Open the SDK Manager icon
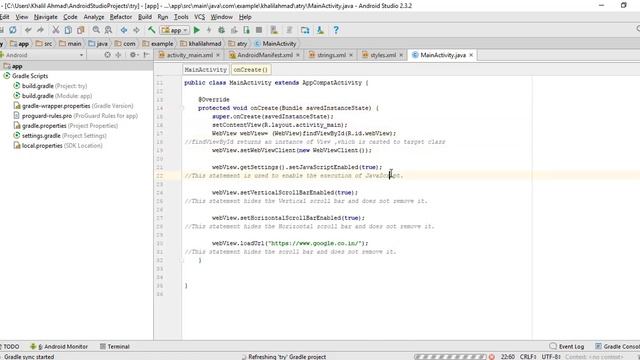The height and width of the screenshot is (360, 640). pyautogui.click(x=320, y=30)
